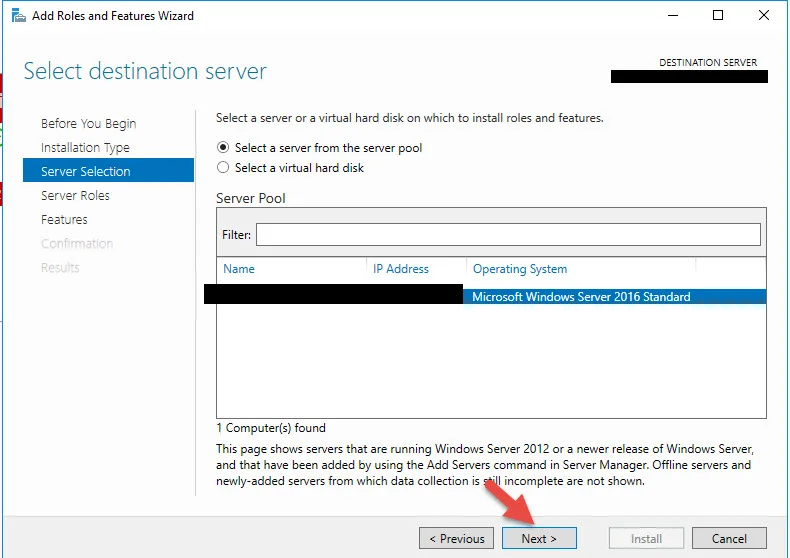Go to Installation Type step
The width and height of the screenshot is (790, 558).
click(85, 148)
